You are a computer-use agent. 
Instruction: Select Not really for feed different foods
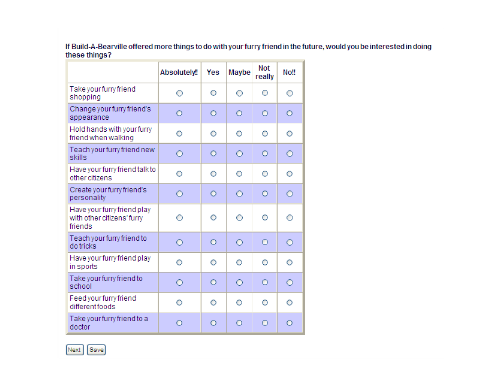265,303
